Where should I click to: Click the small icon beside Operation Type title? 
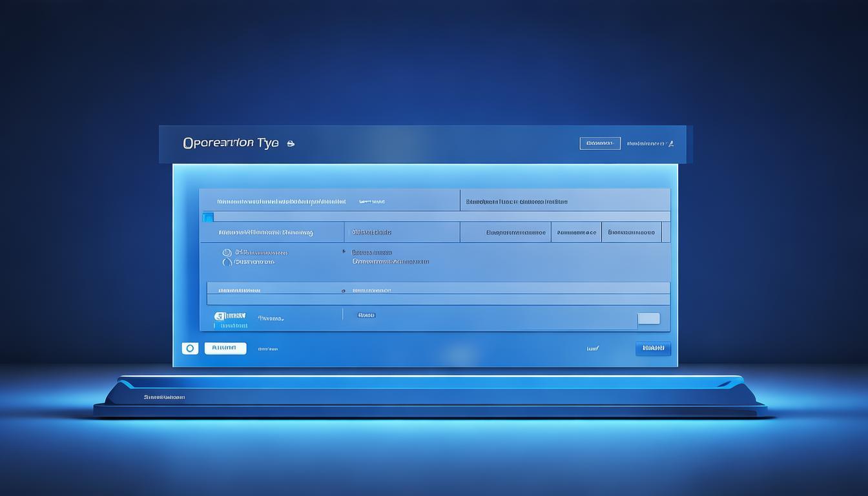[291, 143]
